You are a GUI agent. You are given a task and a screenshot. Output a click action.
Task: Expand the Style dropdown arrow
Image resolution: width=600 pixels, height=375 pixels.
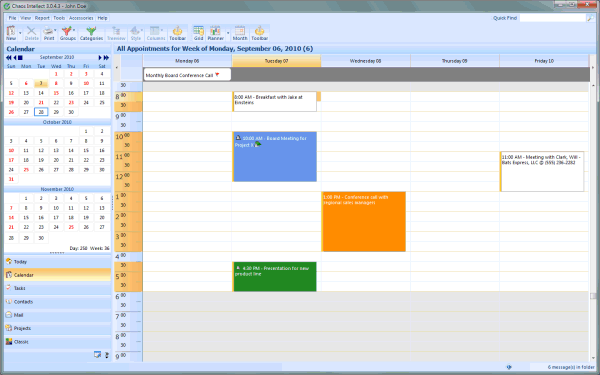pos(142,30)
